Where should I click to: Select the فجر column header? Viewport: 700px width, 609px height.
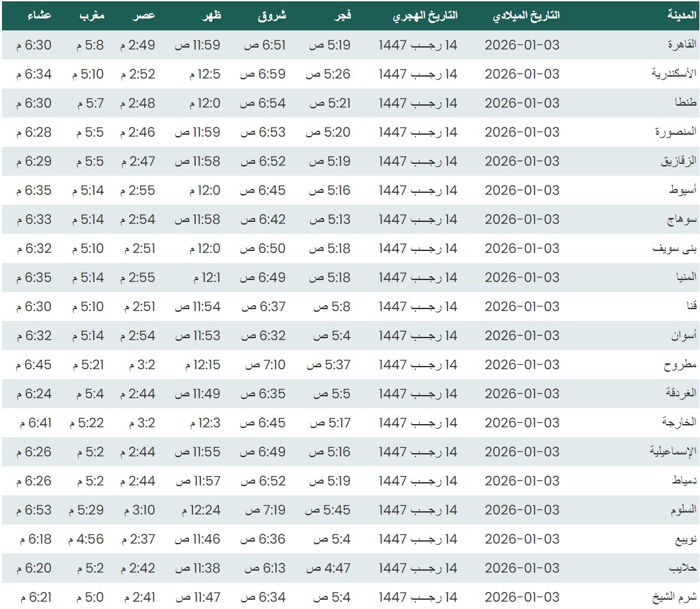341,15
